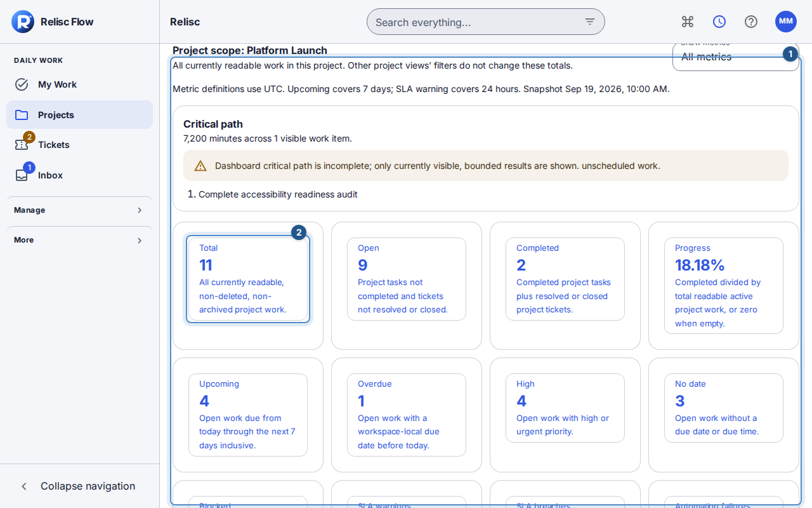Click the 'Critical path' heading
Viewport: 812px width, 508px height.
tap(213, 124)
